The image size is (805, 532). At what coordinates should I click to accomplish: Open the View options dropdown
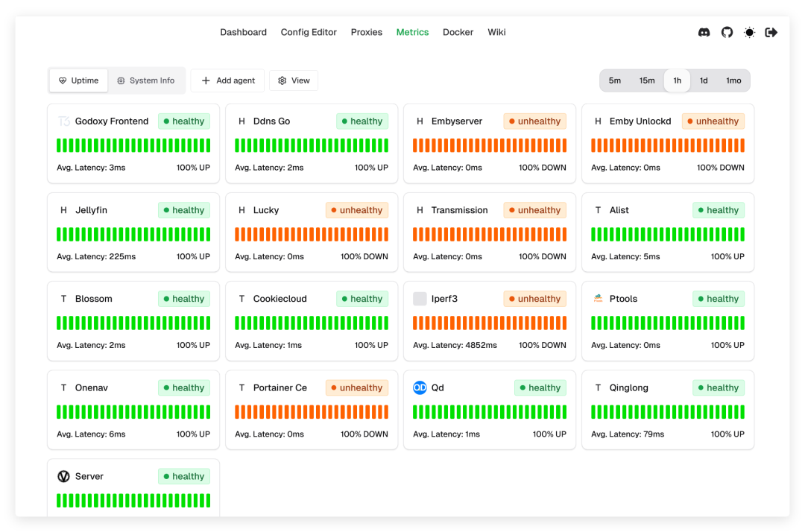[x=294, y=80]
